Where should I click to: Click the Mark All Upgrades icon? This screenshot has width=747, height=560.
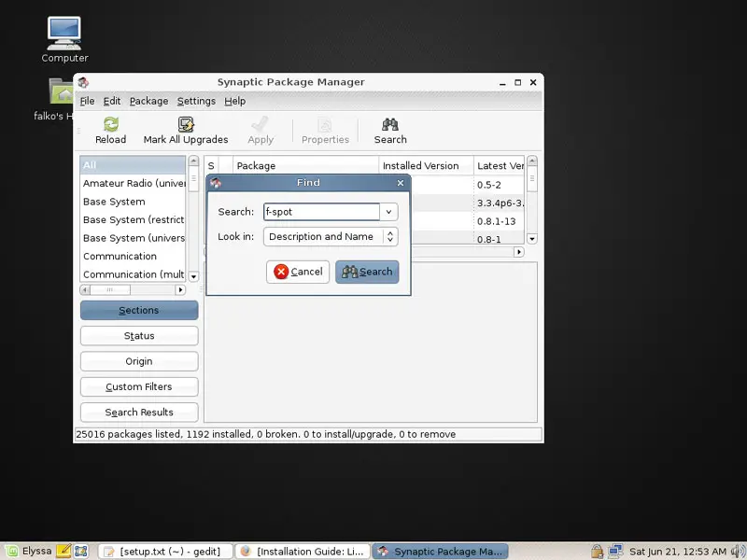tap(186, 125)
